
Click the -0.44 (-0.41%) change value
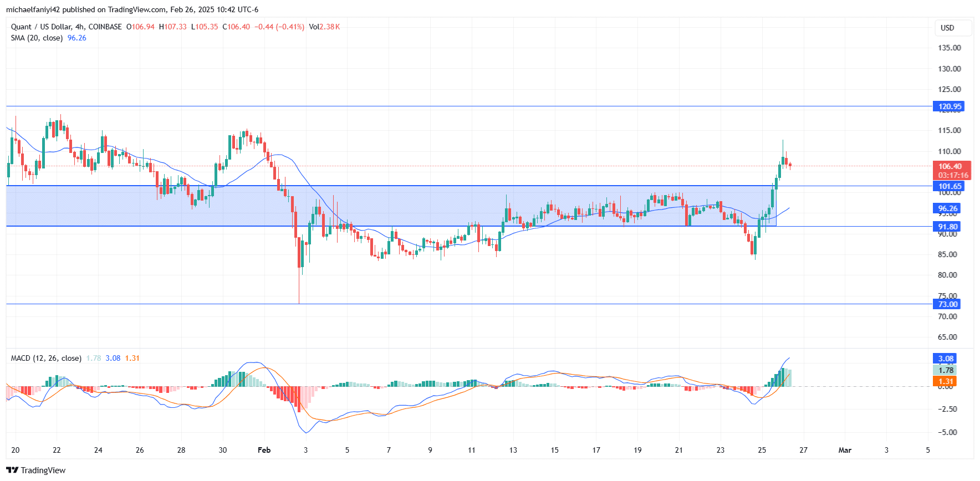tap(279, 27)
